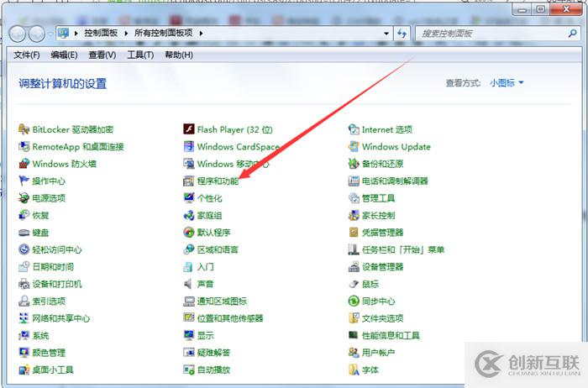Open the 日期和时间 icon
This screenshot has width=588, height=388.
coord(24,266)
